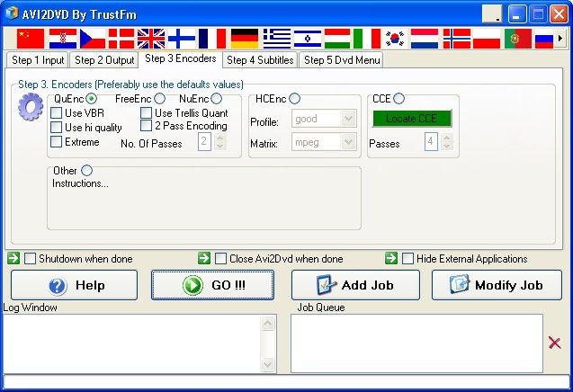Select the Greek flag language
This screenshot has height=392, width=573.
(x=277, y=39)
